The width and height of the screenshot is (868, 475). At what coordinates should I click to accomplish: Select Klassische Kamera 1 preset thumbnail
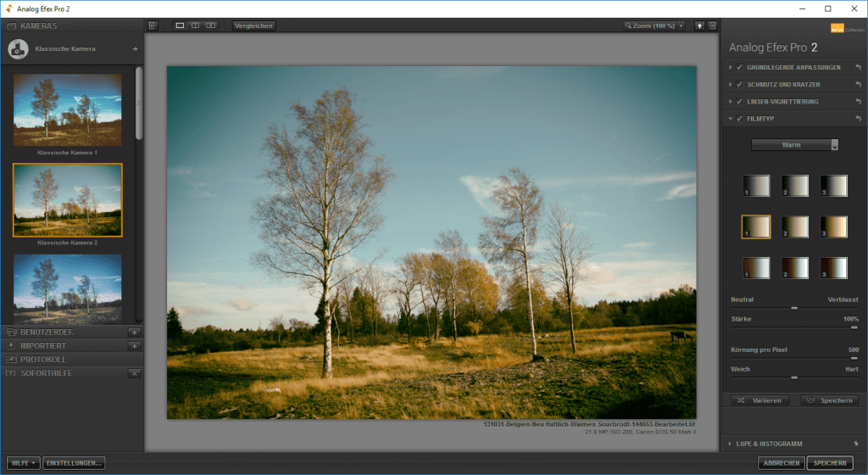[68, 109]
